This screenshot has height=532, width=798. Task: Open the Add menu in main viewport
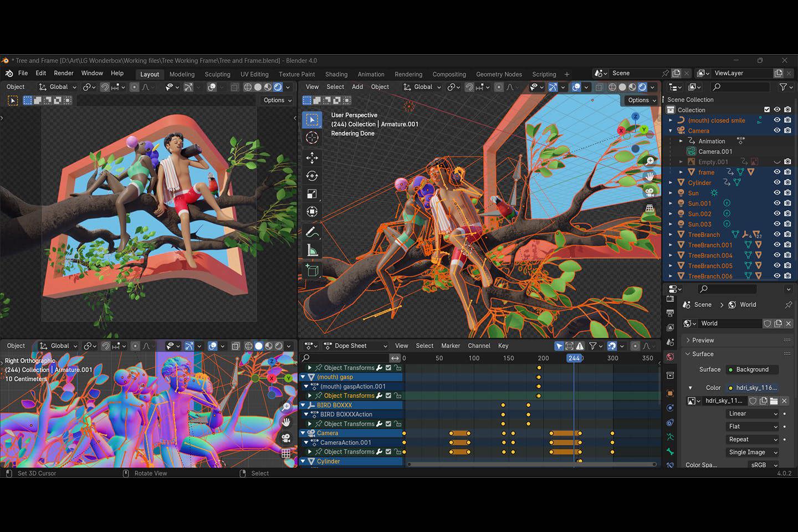[357, 87]
